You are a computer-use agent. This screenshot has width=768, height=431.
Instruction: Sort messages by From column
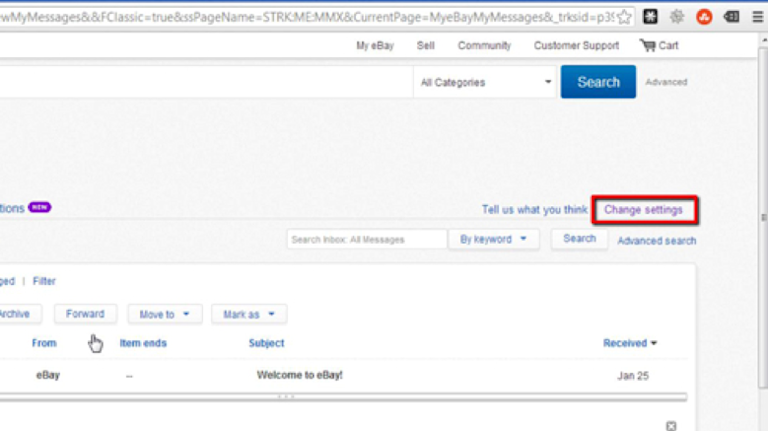coord(44,343)
